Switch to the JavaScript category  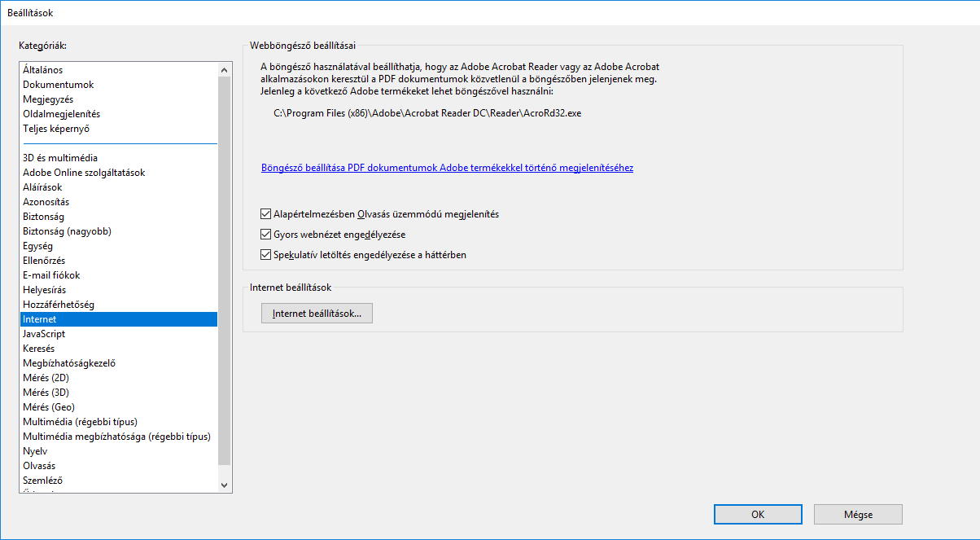click(x=44, y=334)
